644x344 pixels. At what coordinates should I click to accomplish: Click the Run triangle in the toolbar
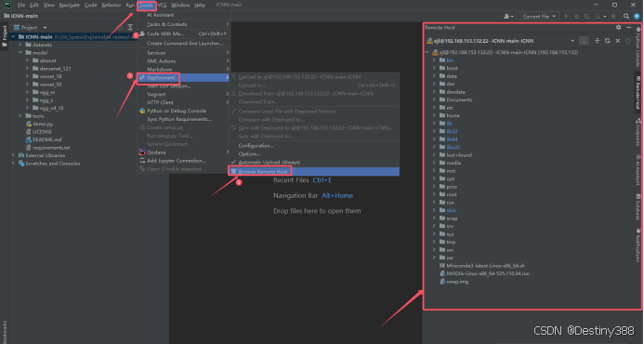point(567,17)
